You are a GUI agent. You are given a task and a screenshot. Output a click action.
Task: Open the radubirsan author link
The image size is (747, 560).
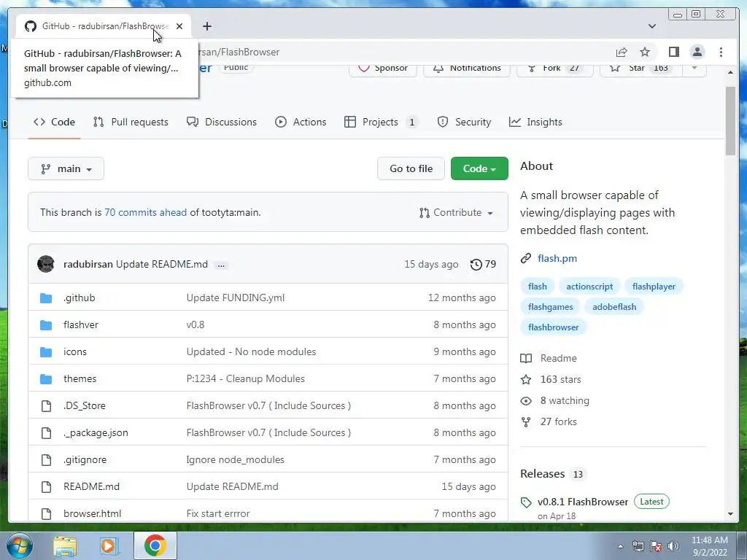(88, 264)
